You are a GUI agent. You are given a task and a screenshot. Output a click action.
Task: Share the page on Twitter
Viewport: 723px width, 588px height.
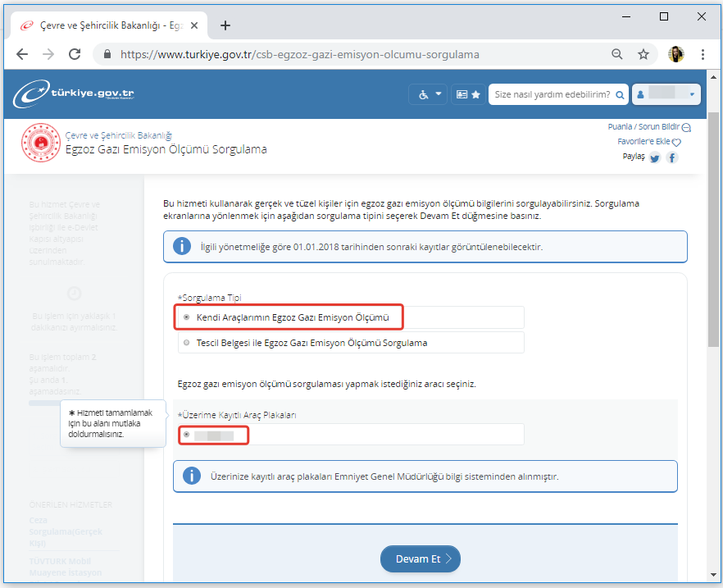point(655,157)
